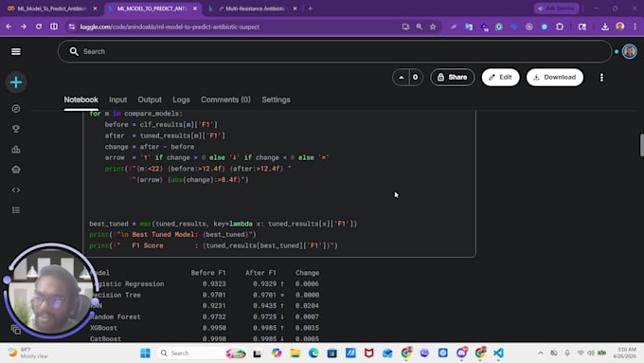The image size is (644, 363).
Task: Open a new browser tab
Action: [x=310, y=9]
